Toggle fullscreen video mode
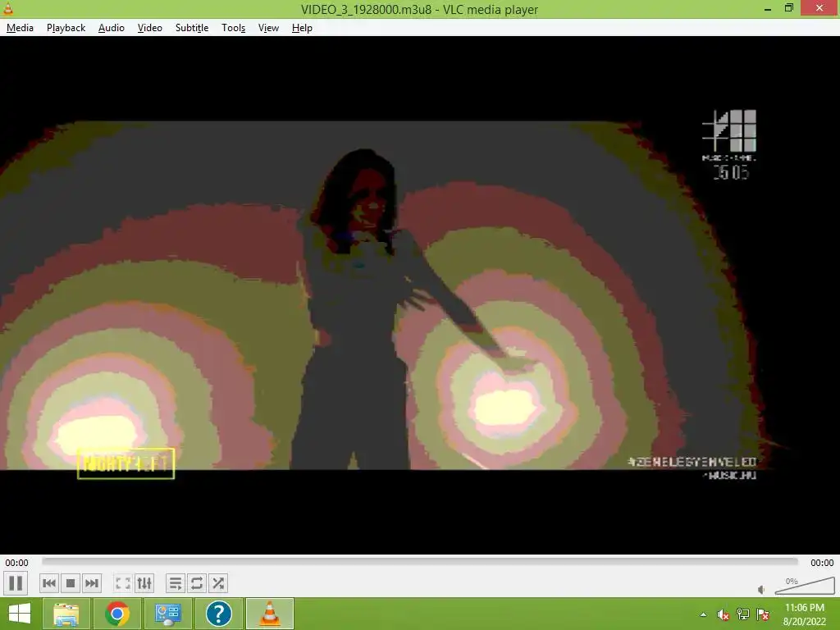The image size is (840, 630). (x=123, y=583)
